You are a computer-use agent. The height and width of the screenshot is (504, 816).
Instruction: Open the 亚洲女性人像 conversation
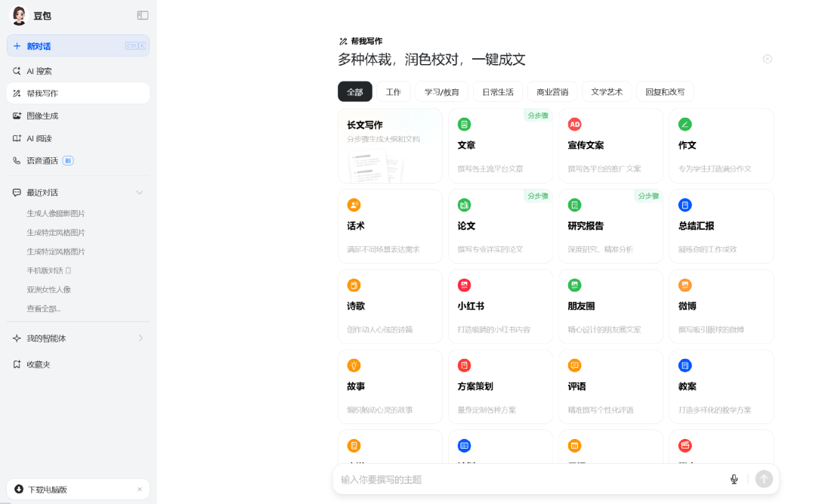point(49,289)
